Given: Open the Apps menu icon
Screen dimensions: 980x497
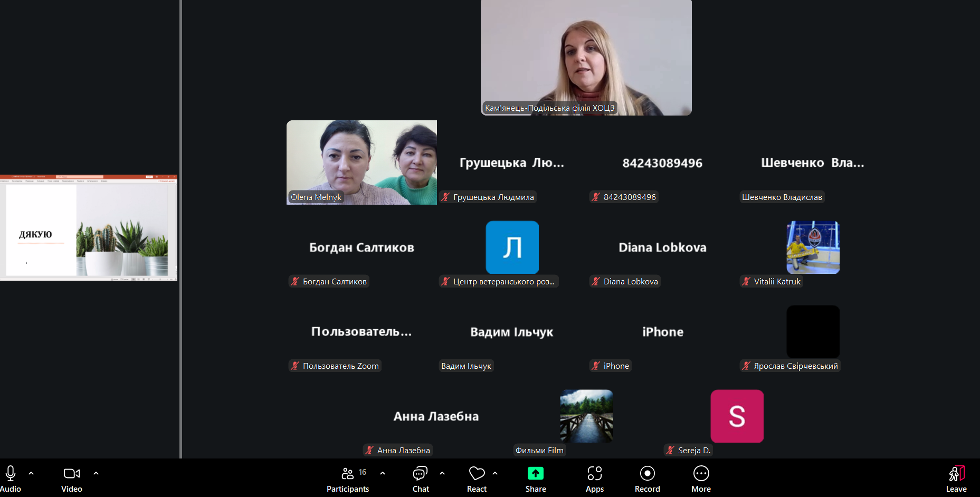Looking at the screenshot, I should point(594,474).
